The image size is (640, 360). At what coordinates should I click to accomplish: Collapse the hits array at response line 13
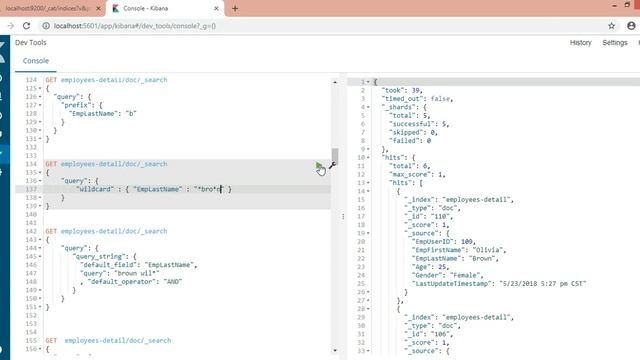(x=368, y=183)
